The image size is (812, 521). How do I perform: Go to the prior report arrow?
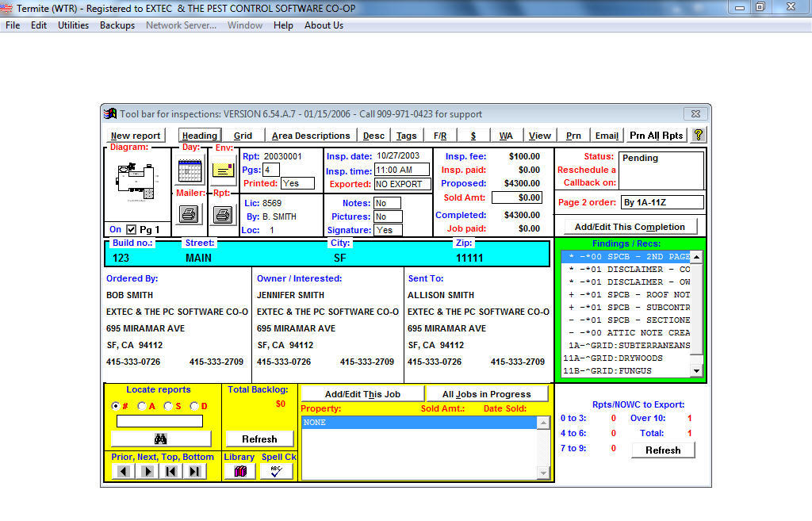tap(123, 471)
